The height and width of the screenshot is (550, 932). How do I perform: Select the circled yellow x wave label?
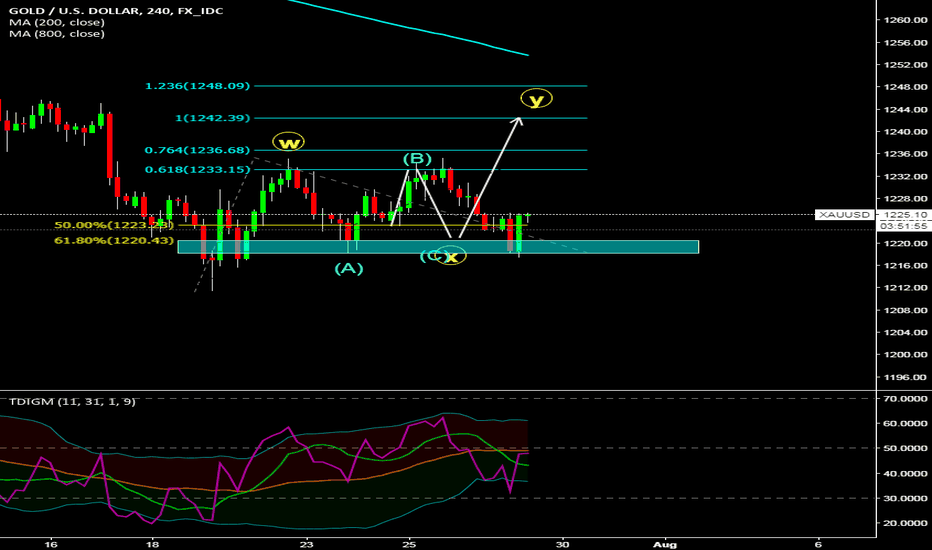(x=452, y=256)
